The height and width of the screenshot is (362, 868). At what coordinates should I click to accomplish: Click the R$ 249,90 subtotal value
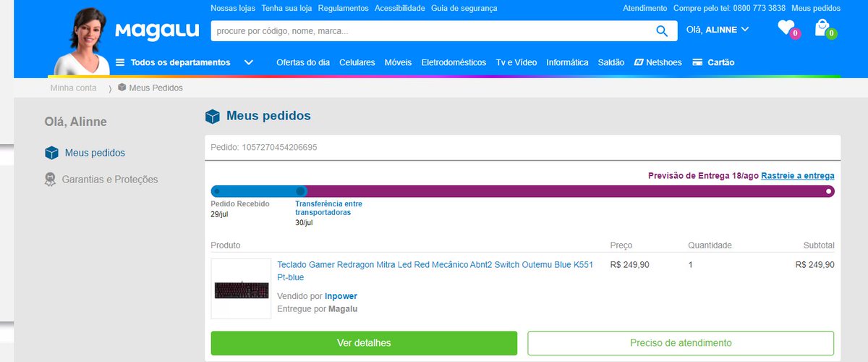(814, 264)
